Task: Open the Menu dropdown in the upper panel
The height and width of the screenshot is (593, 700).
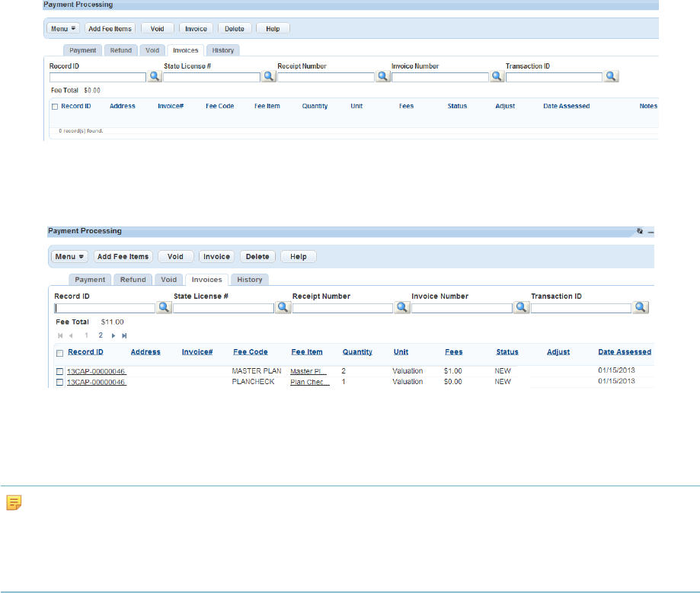Action: point(65,29)
